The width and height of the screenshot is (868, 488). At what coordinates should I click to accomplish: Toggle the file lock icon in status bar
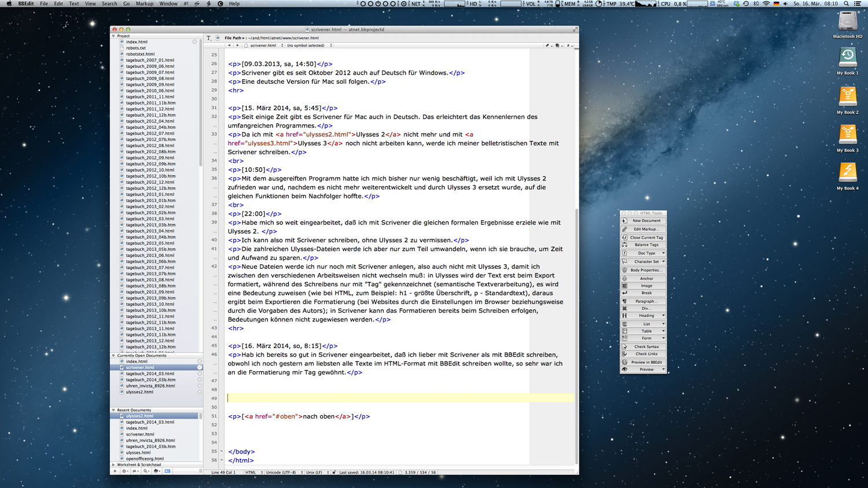pos(334,472)
